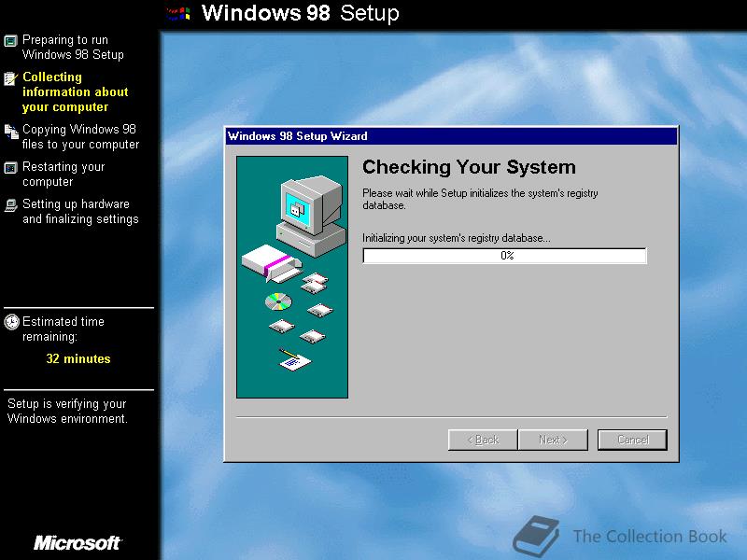This screenshot has width=747, height=560.
Task: Click 'Collecting information about your computer' step text
Action: pos(76,91)
